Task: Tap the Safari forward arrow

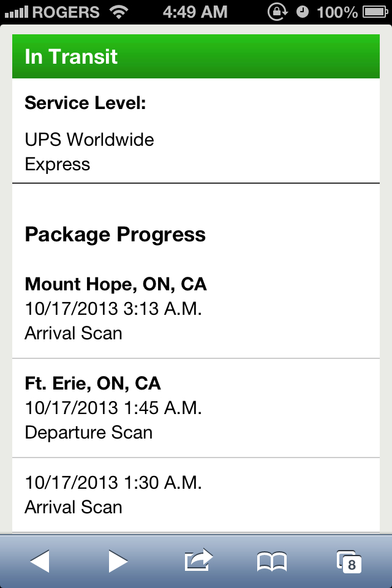Action: pos(118,561)
